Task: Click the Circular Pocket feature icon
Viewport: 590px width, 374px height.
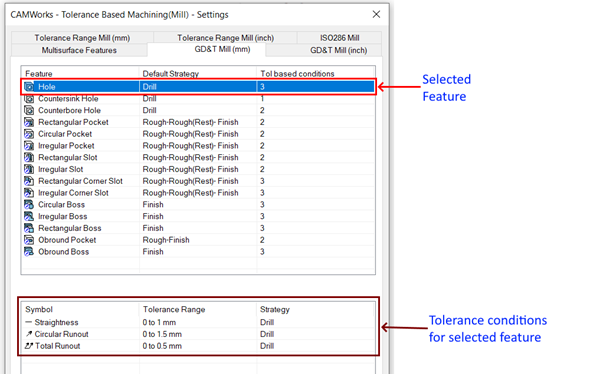Action: point(29,134)
